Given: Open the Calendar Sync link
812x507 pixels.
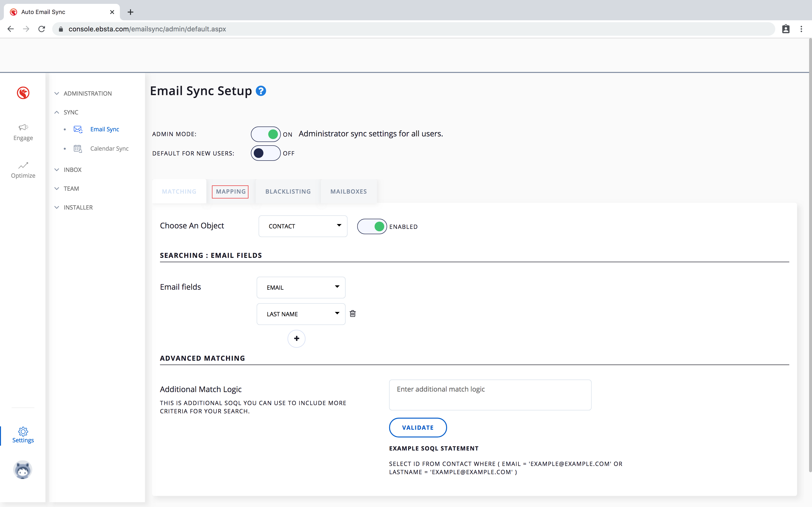Looking at the screenshot, I should 109,148.
